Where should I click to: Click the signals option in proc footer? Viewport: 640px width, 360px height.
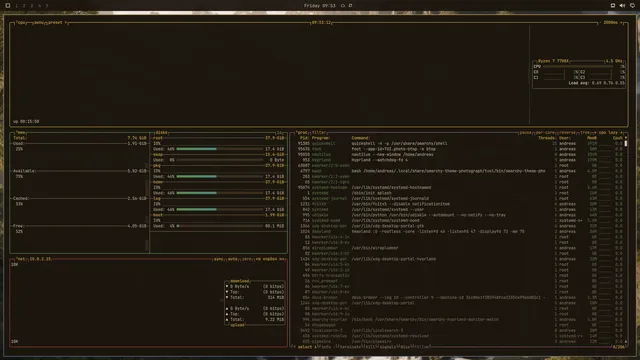coord(387,347)
